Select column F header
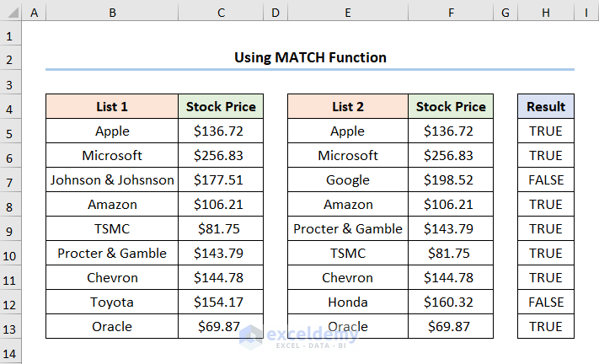 point(451,13)
